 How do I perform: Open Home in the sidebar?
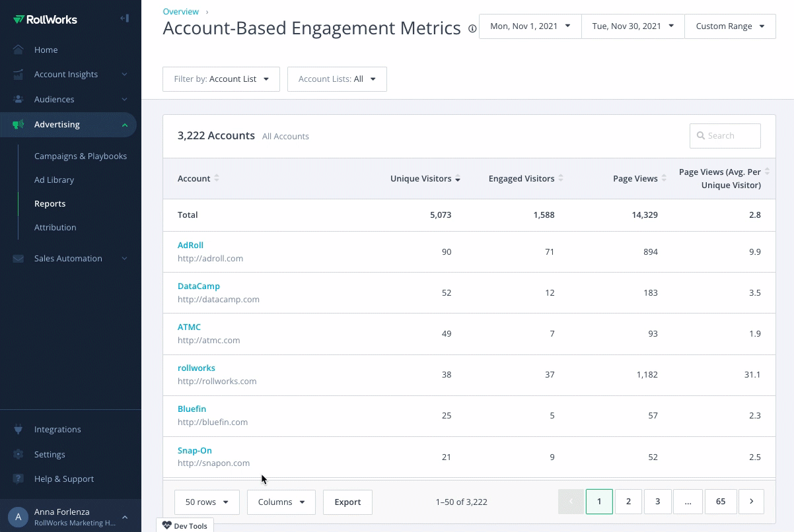pyautogui.click(x=46, y=50)
